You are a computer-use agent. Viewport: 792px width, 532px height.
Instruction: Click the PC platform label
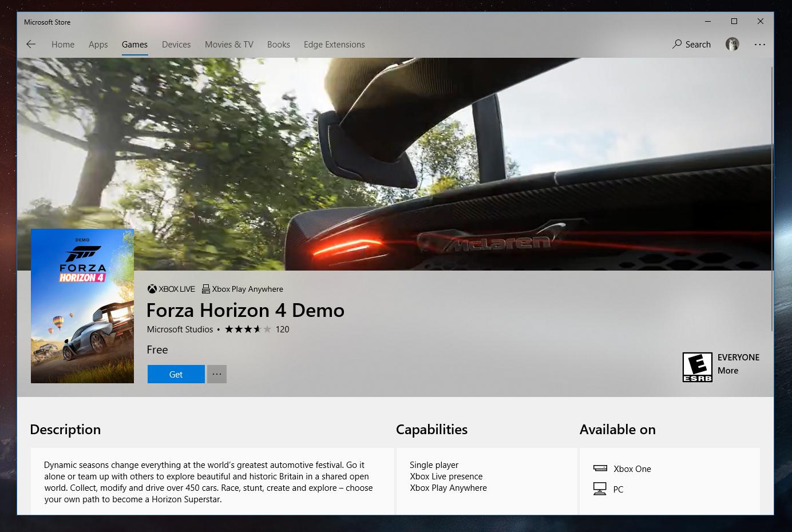tap(618, 490)
